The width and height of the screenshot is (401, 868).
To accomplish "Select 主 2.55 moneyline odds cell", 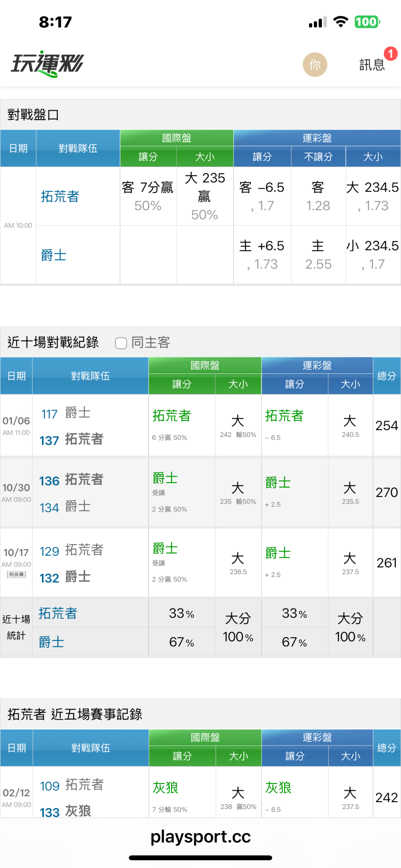I will pos(318,255).
